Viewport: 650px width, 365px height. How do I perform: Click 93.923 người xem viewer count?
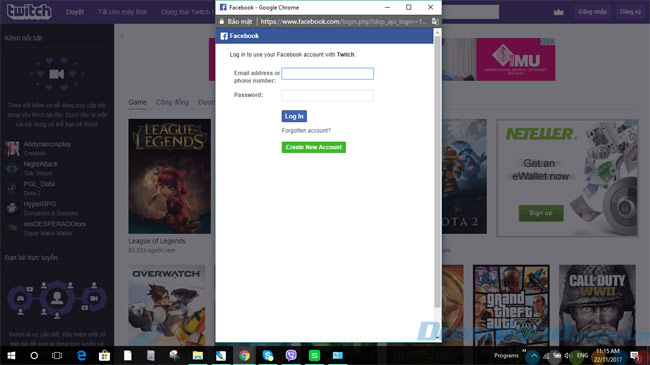[152, 250]
